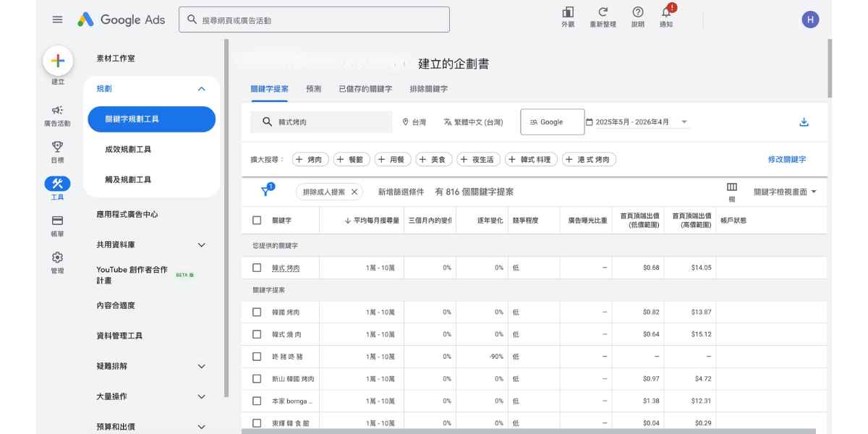Expand the 大量操作 section

(x=201, y=396)
